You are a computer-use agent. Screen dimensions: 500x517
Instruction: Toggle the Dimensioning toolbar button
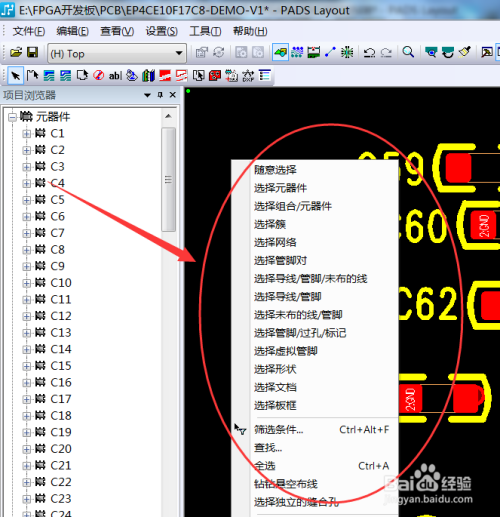pyautogui.click(x=314, y=52)
